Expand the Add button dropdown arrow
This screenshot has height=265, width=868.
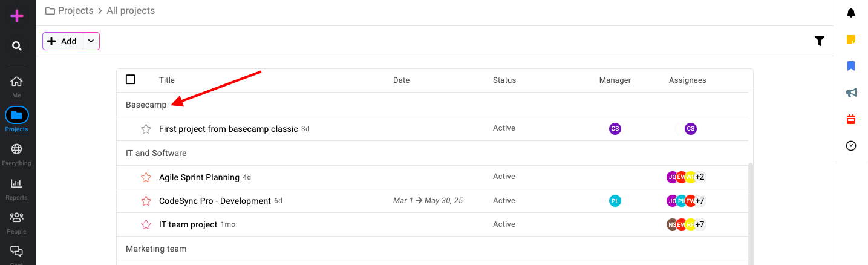pos(91,41)
